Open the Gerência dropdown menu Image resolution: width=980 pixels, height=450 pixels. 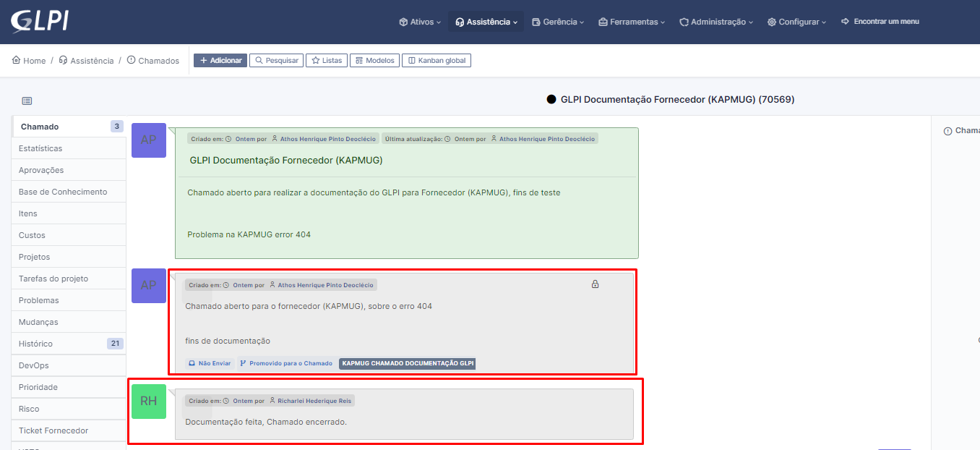[x=558, y=22]
